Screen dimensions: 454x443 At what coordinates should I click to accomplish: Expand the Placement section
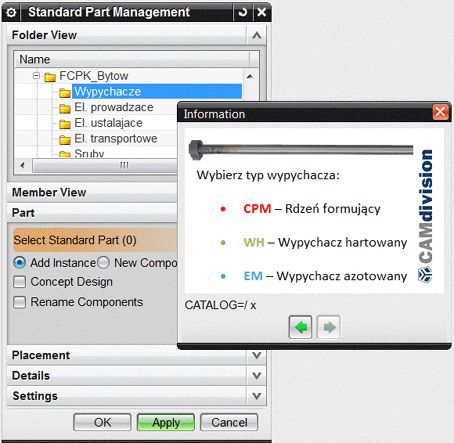point(256,355)
